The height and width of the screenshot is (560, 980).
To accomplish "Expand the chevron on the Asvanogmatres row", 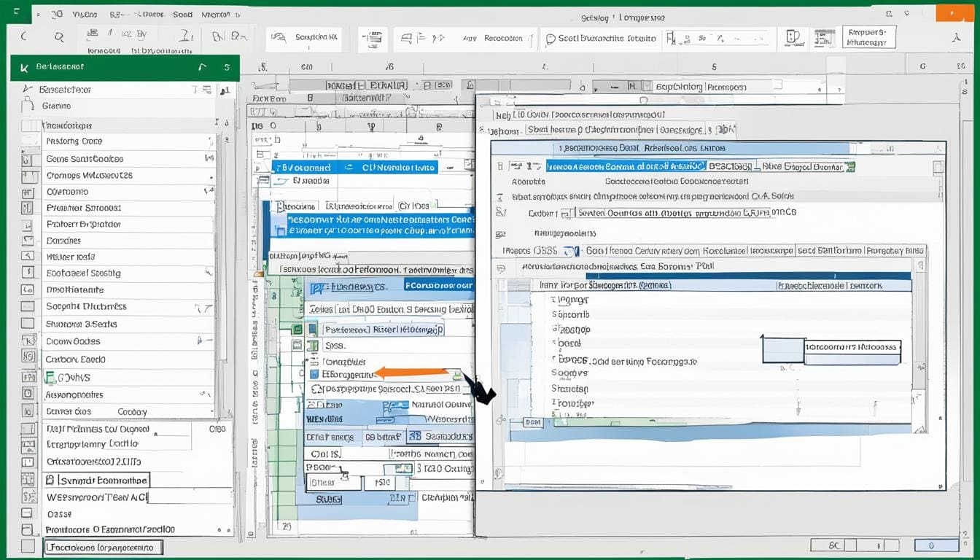I will tap(205, 394).
